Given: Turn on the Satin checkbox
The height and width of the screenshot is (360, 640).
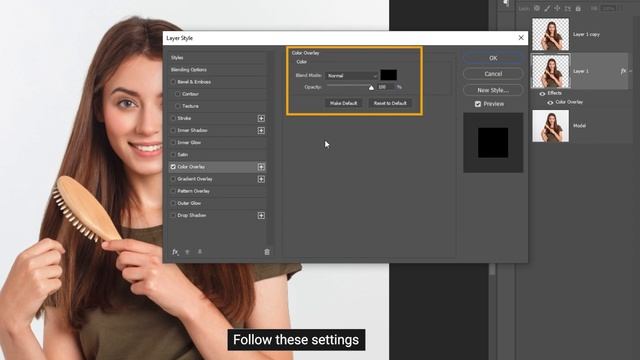Looking at the screenshot, I should point(173,155).
